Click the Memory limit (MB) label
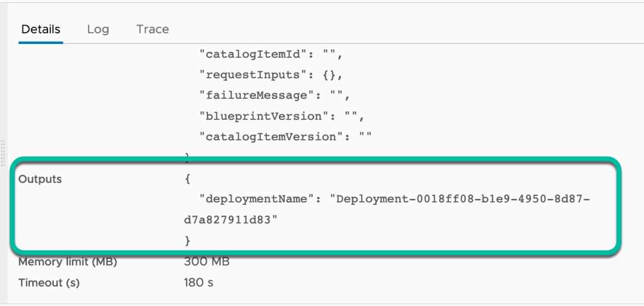 (67, 262)
